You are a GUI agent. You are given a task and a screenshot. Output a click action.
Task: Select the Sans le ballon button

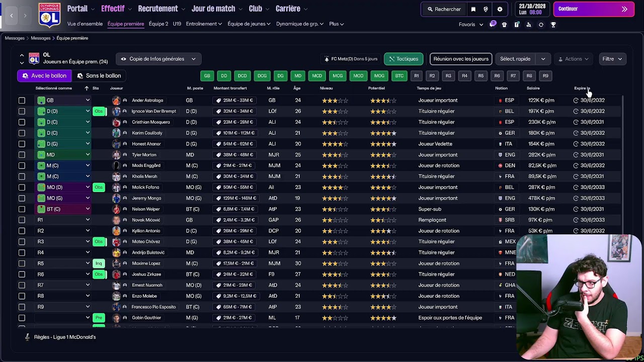(x=99, y=76)
